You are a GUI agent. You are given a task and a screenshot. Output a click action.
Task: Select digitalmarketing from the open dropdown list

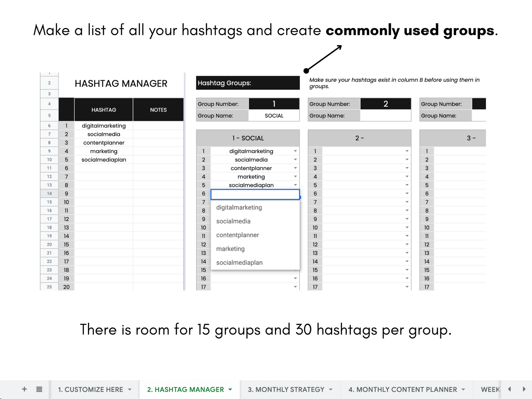pyautogui.click(x=239, y=207)
